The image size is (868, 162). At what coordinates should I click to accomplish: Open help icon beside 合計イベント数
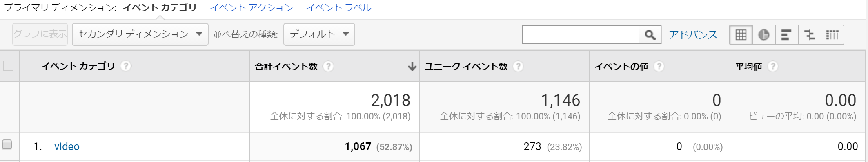coord(328,66)
